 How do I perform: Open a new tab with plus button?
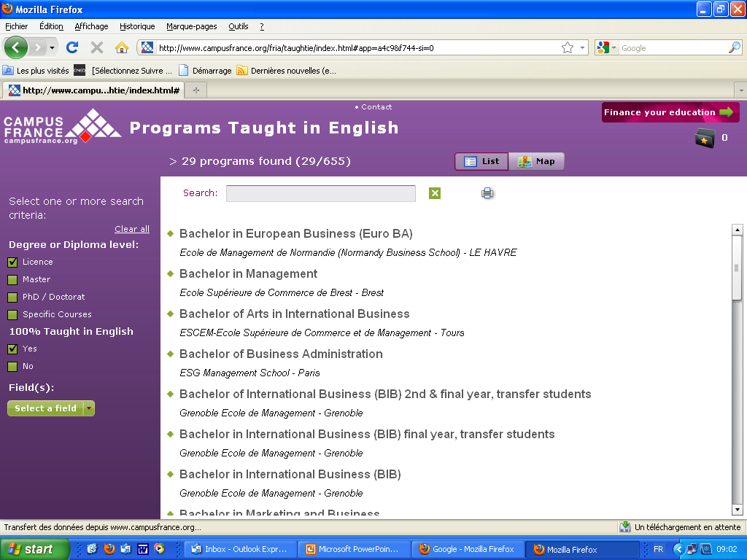click(x=196, y=90)
